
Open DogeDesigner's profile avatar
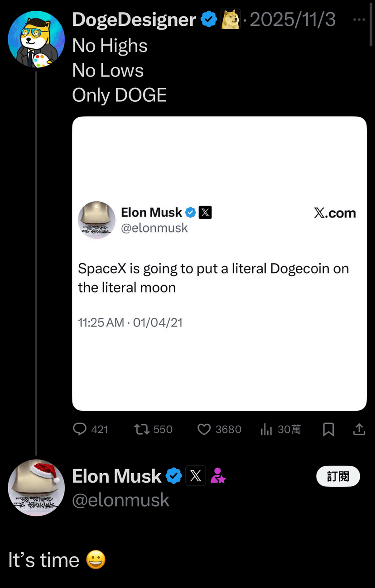36,39
